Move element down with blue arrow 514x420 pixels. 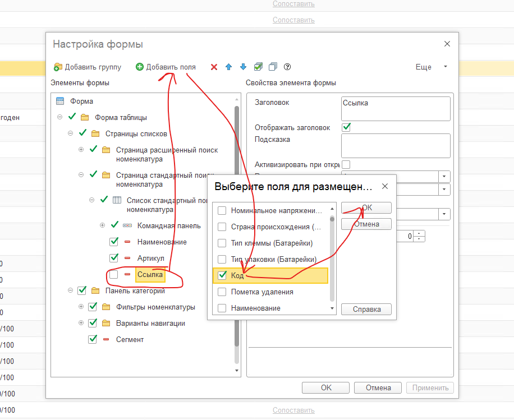(x=243, y=67)
